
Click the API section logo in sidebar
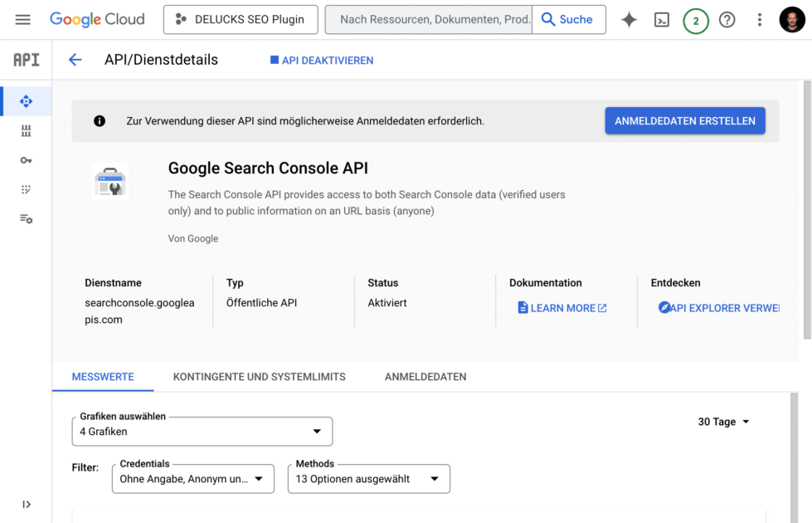[x=26, y=60]
